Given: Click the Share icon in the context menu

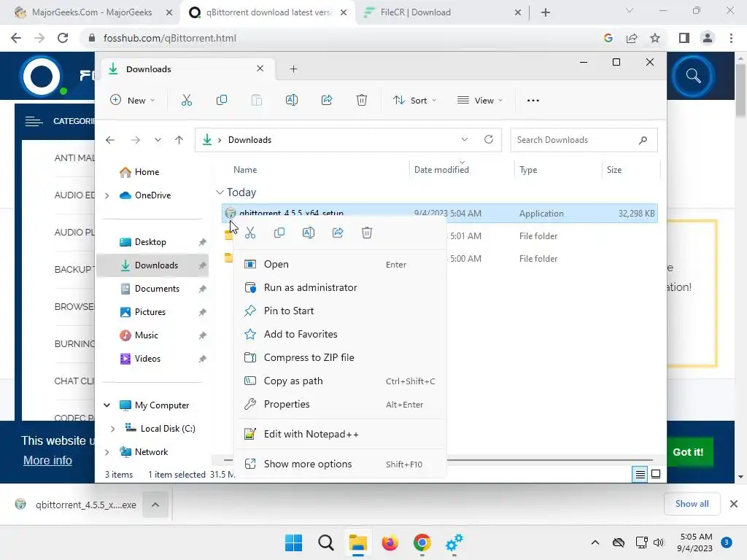Looking at the screenshot, I should 338,233.
